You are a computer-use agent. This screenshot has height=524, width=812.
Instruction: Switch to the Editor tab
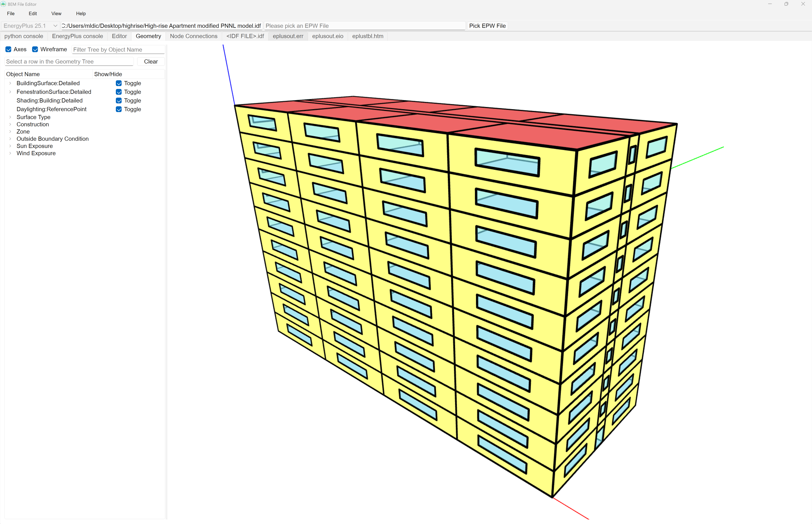tap(119, 36)
